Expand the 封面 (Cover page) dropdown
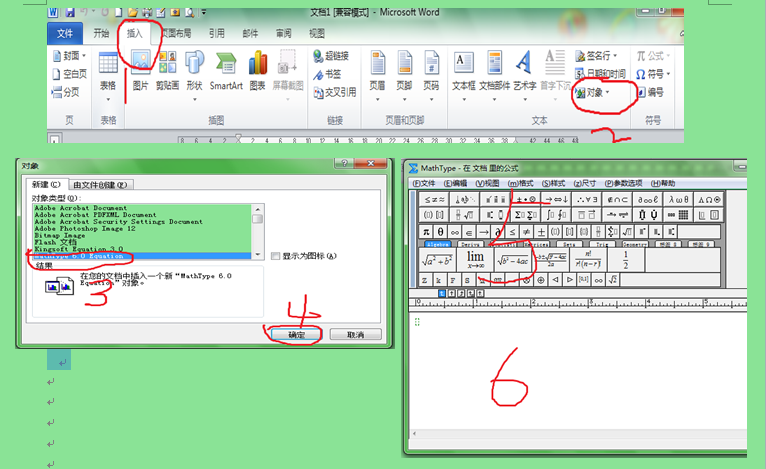Screen dimensions: 766x469 point(84,56)
